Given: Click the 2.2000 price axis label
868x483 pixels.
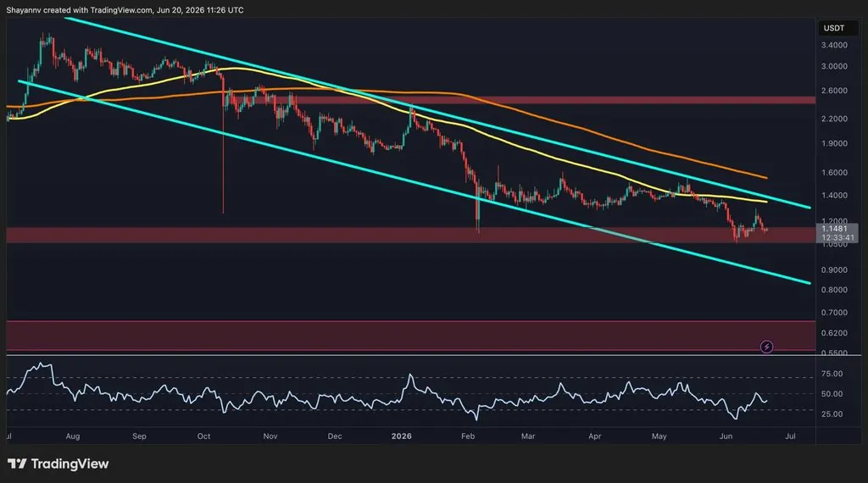Looking at the screenshot, I should tap(834, 119).
